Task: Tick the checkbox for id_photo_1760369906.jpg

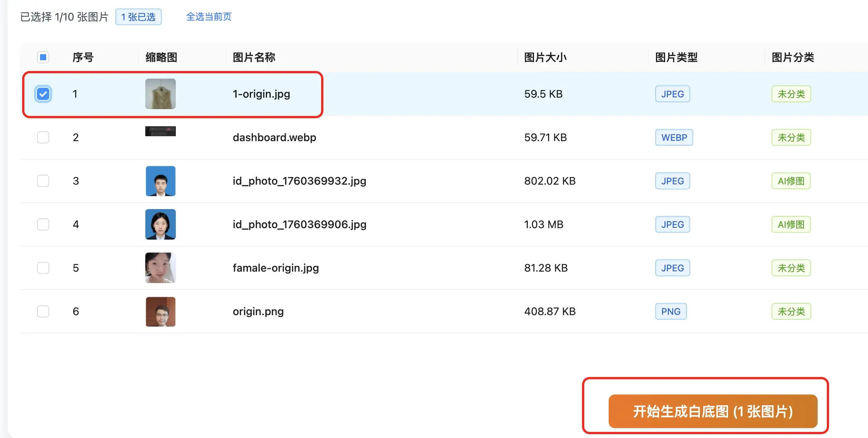Action: pos(43,224)
